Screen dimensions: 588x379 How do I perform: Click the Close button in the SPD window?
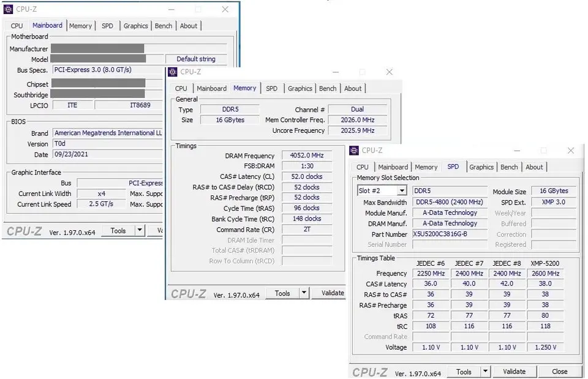559,371
